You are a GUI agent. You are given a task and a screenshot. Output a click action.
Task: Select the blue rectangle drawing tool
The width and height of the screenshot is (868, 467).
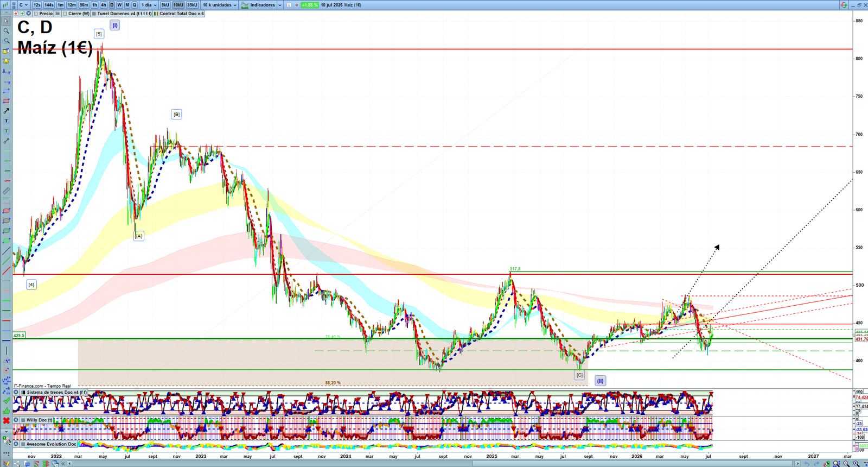pyautogui.click(x=7, y=91)
